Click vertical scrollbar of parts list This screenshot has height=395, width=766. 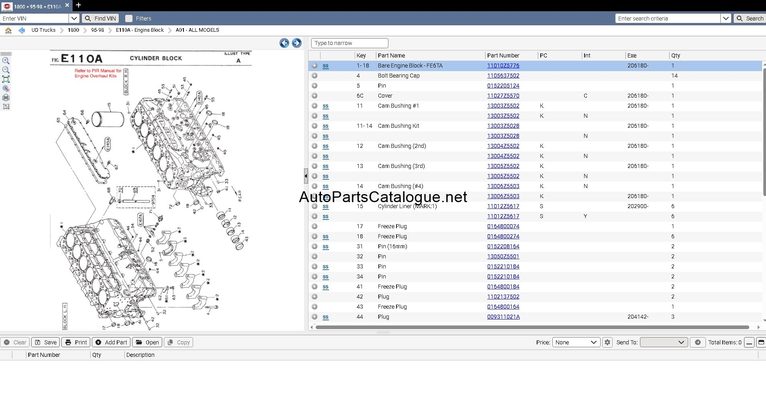coord(764,132)
